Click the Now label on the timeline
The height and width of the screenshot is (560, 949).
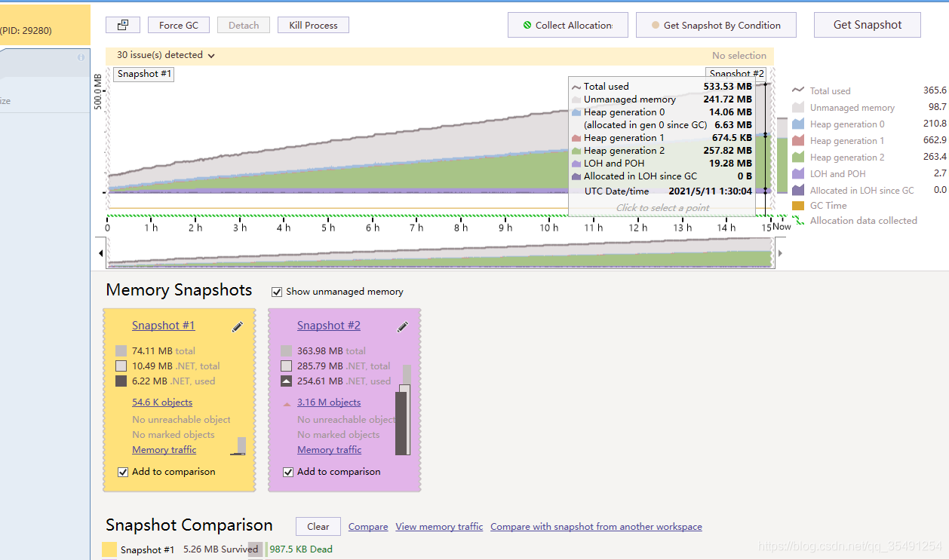tap(782, 227)
